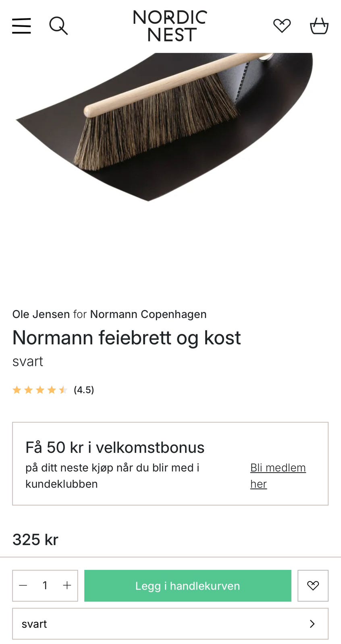
Task: Expand the svart color variant selector
Action: click(170, 624)
